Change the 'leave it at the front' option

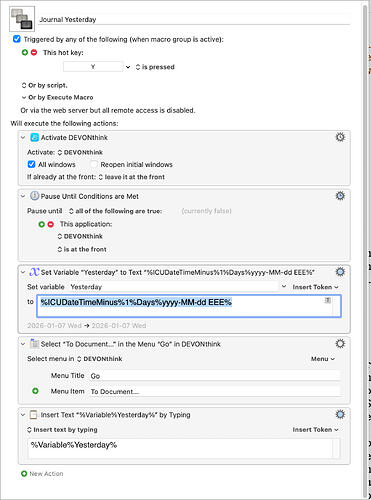click(x=132, y=177)
